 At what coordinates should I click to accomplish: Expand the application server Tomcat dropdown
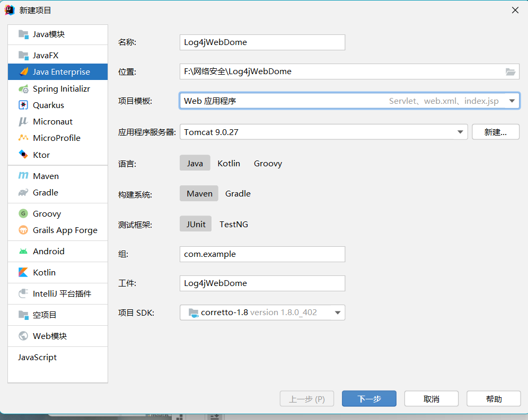(x=460, y=132)
